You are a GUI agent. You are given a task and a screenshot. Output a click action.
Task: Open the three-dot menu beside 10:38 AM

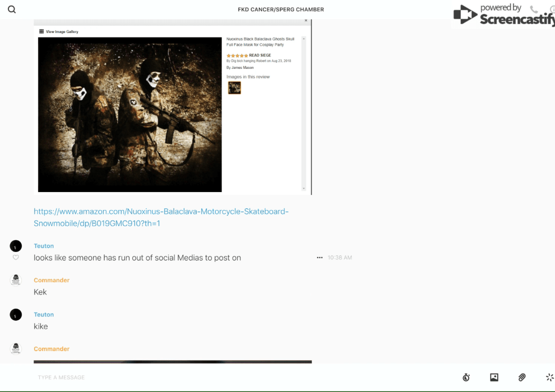(320, 258)
